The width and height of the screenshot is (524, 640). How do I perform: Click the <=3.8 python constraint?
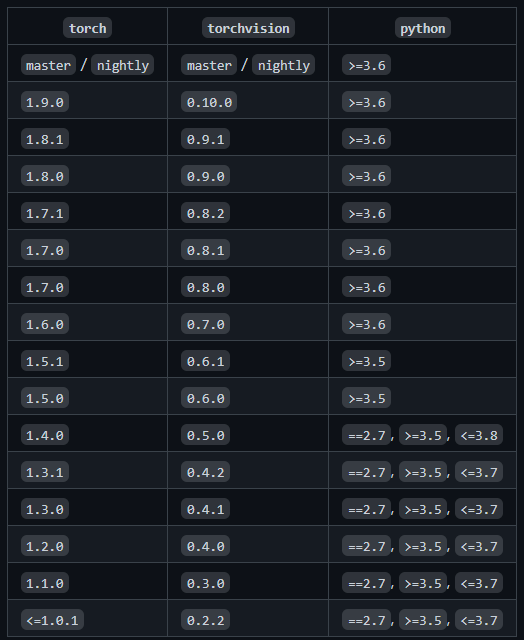click(479, 435)
